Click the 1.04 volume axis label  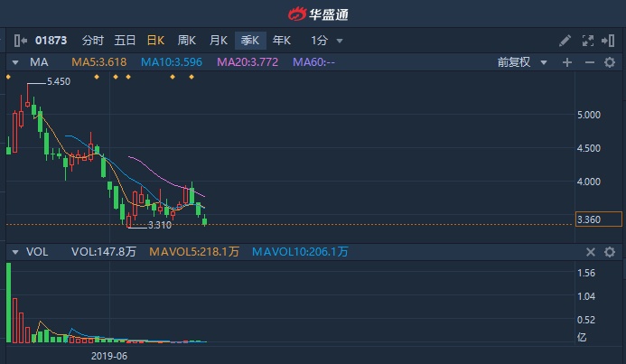click(586, 296)
